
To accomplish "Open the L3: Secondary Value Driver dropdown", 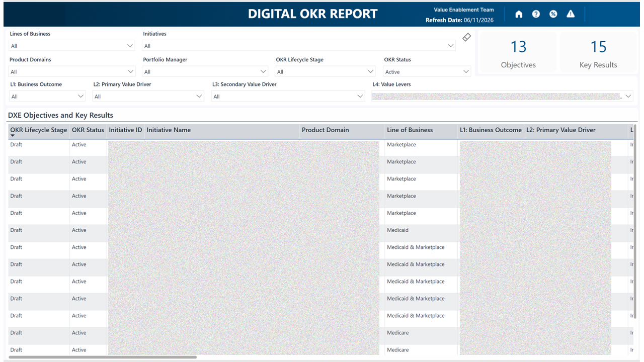I will (x=288, y=96).
